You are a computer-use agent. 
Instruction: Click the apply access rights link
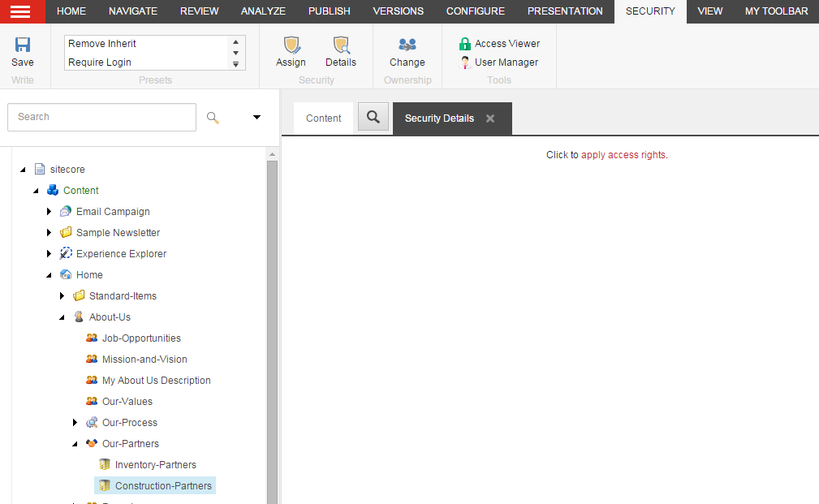(x=623, y=155)
